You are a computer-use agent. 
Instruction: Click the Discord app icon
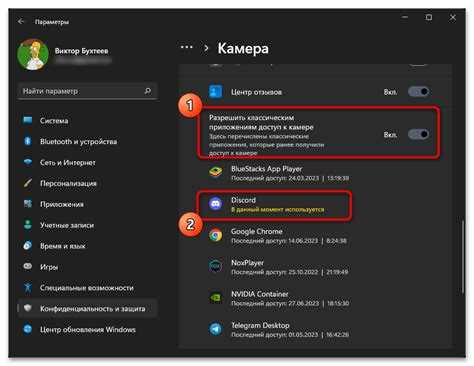coord(216,203)
